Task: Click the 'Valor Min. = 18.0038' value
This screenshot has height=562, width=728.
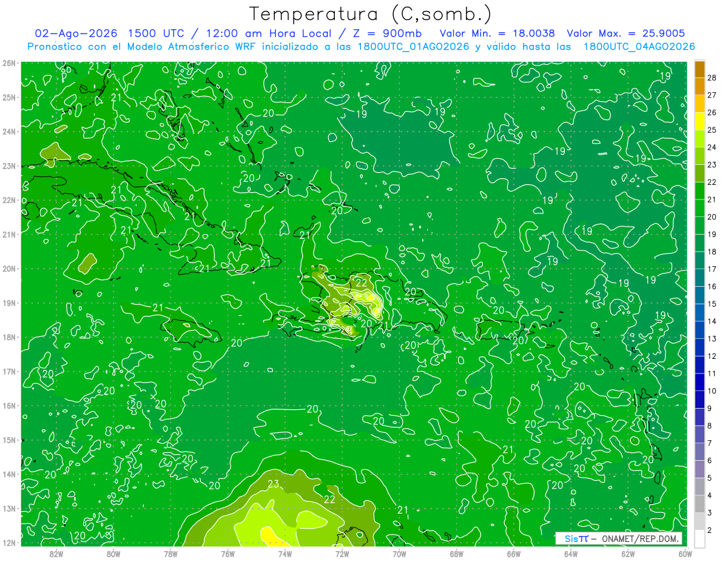Action: click(497, 33)
